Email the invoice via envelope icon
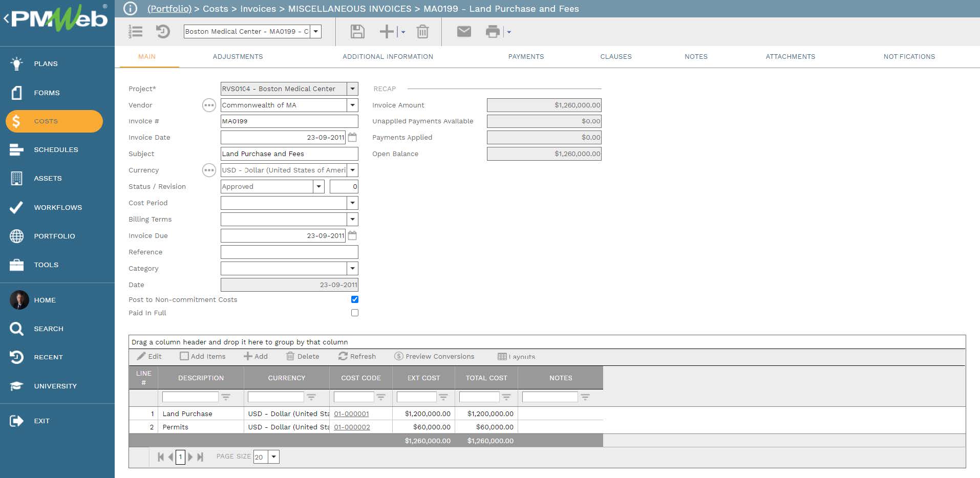The height and width of the screenshot is (478, 980). [464, 32]
